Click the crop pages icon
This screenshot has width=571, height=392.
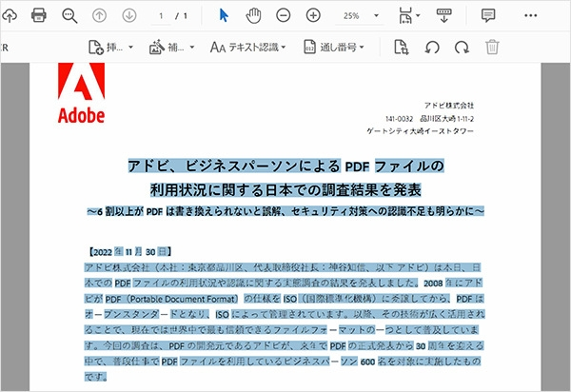point(402,48)
